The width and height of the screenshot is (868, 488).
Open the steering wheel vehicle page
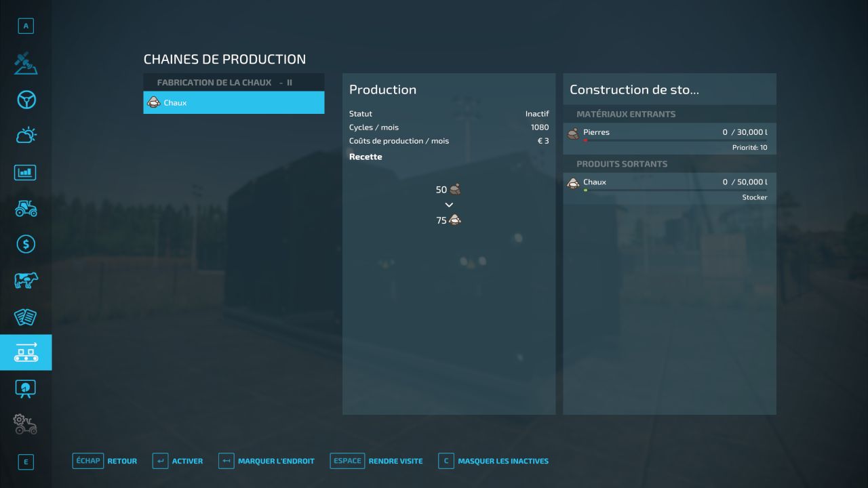click(x=26, y=100)
